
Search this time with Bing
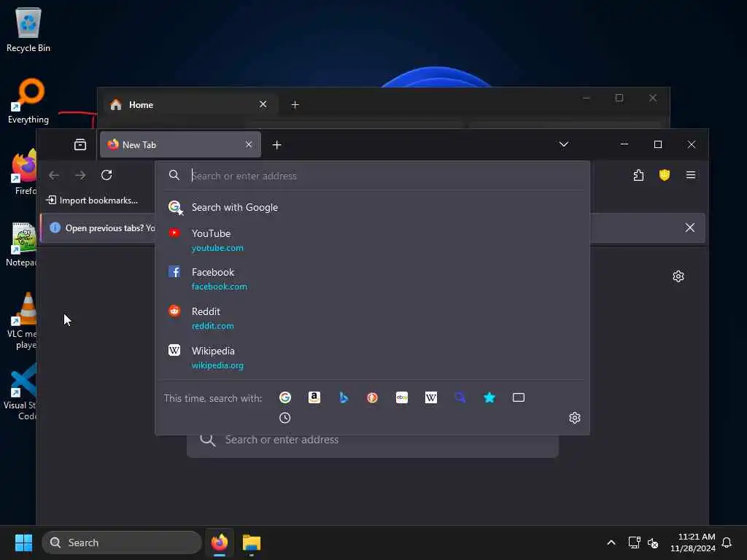pyautogui.click(x=344, y=397)
